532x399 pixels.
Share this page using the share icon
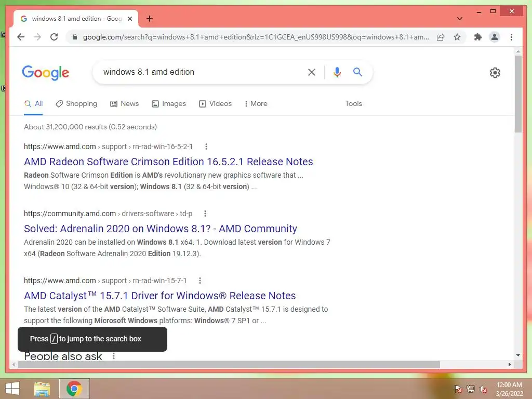tap(441, 37)
